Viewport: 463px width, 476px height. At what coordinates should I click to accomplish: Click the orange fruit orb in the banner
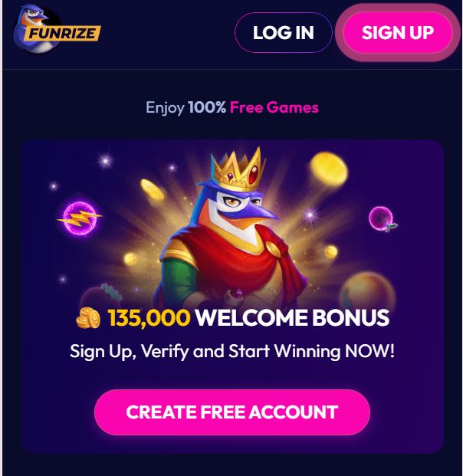(368, 290)
